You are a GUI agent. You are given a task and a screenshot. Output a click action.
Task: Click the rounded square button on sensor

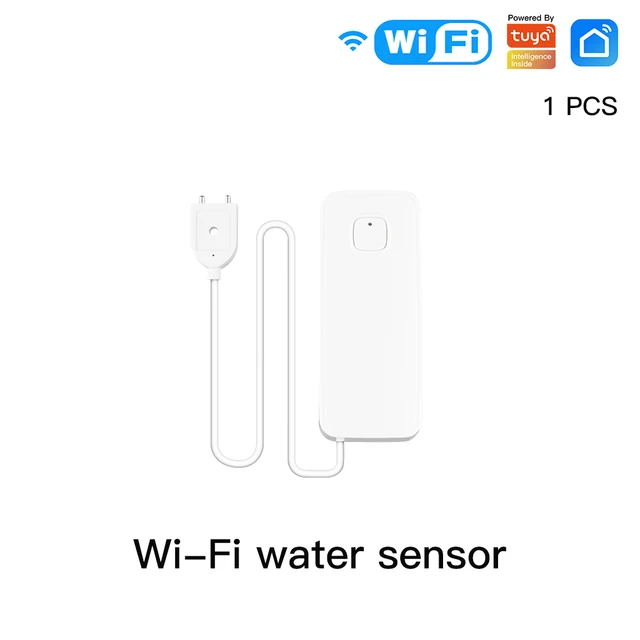click(370, 233)
